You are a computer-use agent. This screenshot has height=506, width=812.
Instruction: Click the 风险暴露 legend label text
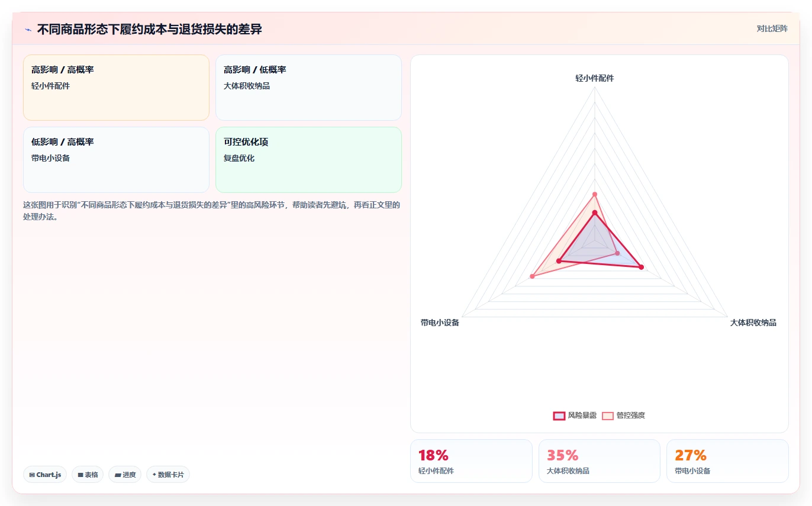coord(582,415)
